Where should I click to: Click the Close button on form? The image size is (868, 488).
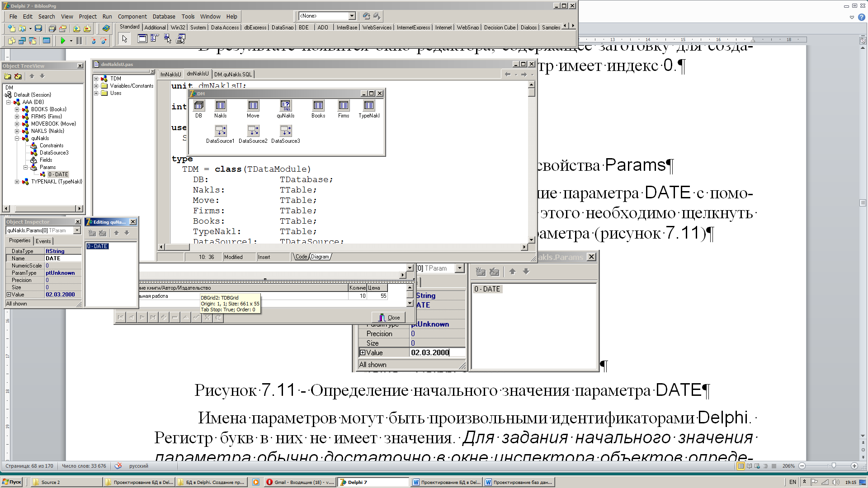[x=389, y=318]
